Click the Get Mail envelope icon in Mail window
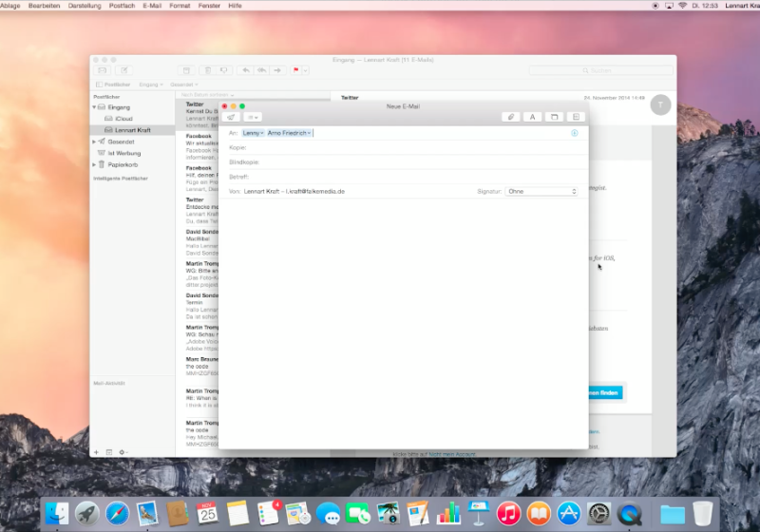Viewport: 760px width, 532px height. click(103, 70)
